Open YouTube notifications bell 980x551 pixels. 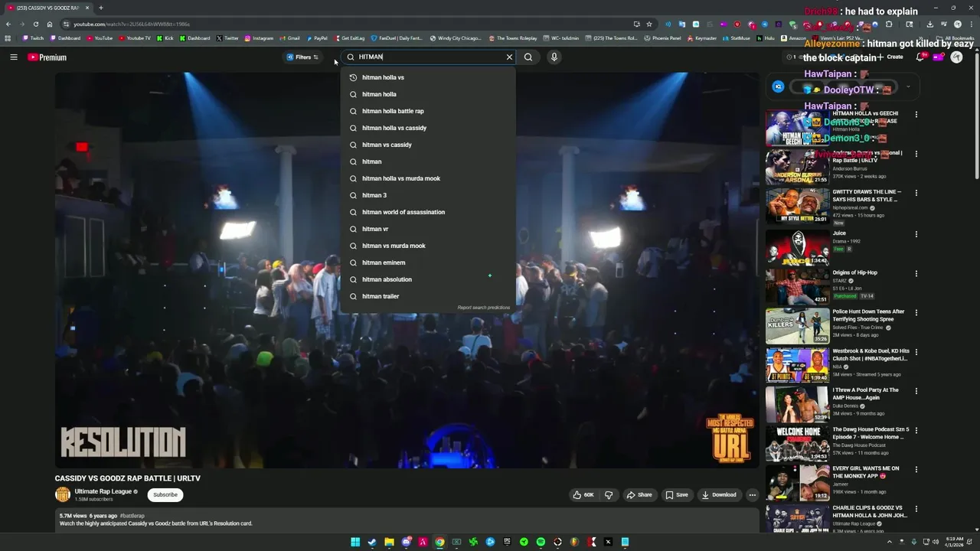coord(921,57)
